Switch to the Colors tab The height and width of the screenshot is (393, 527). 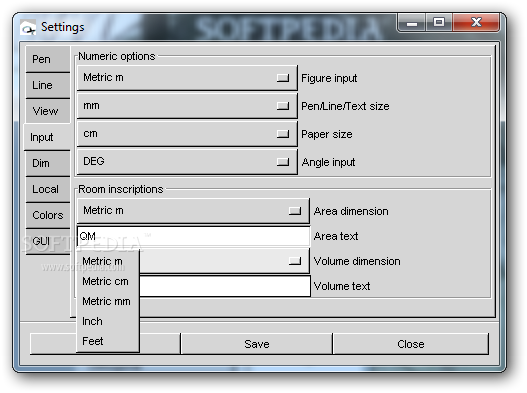point(48,215)
